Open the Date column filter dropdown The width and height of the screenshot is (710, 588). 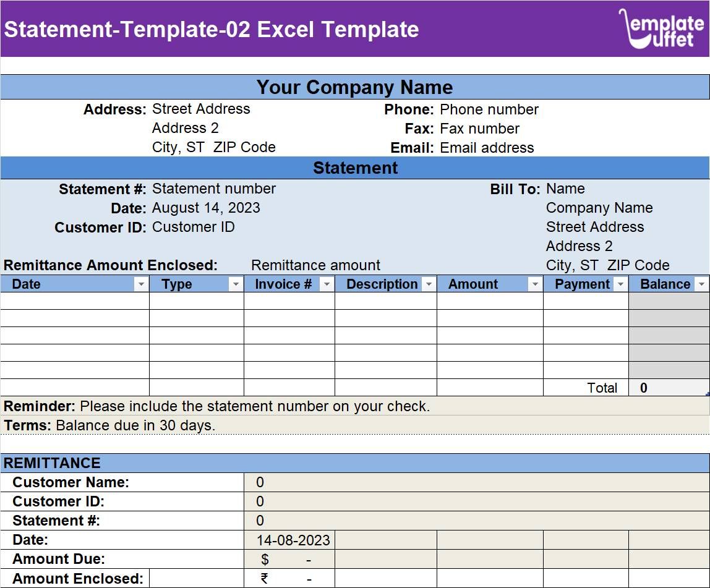[142, 284]
